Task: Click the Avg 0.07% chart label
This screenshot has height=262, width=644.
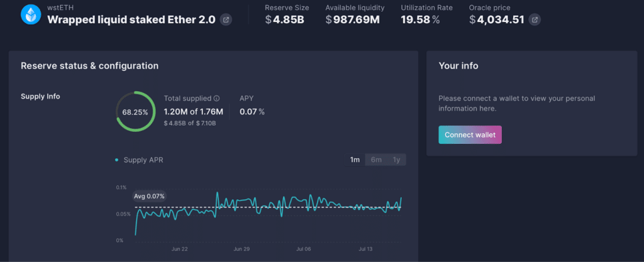Action: [149, 197]
